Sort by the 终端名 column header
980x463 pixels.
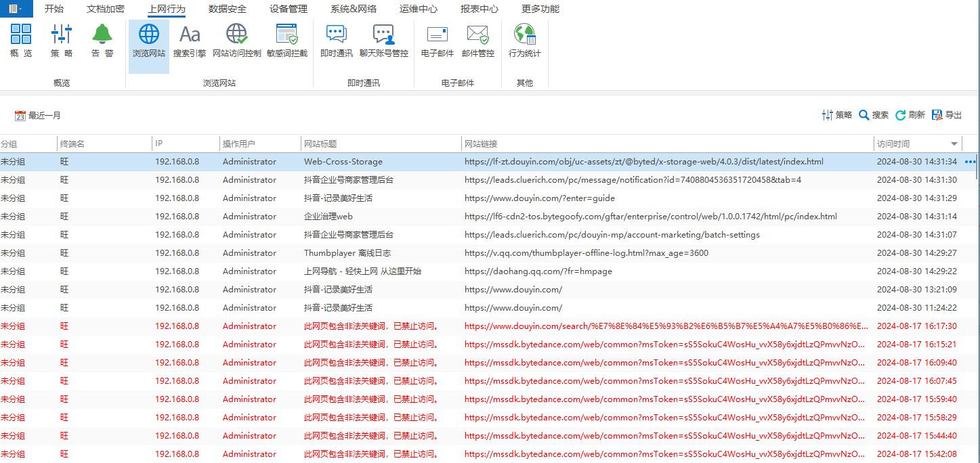[105, 144]
